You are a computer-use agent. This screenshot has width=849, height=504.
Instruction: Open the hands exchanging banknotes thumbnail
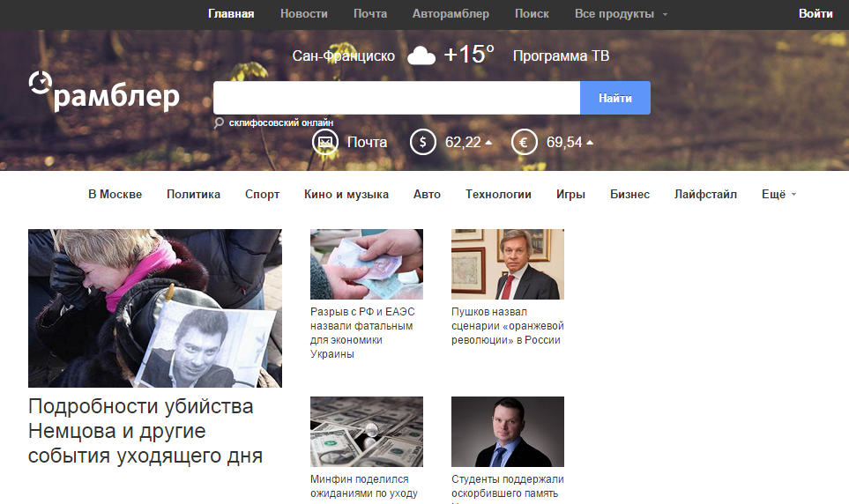point(367,264)
